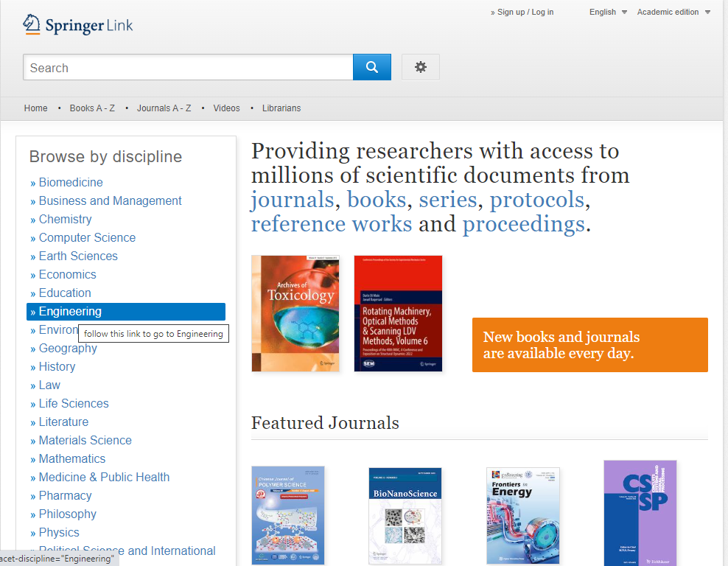Follow the reference works link
This screenshot has width=728, height=566.
click(332, 224)
